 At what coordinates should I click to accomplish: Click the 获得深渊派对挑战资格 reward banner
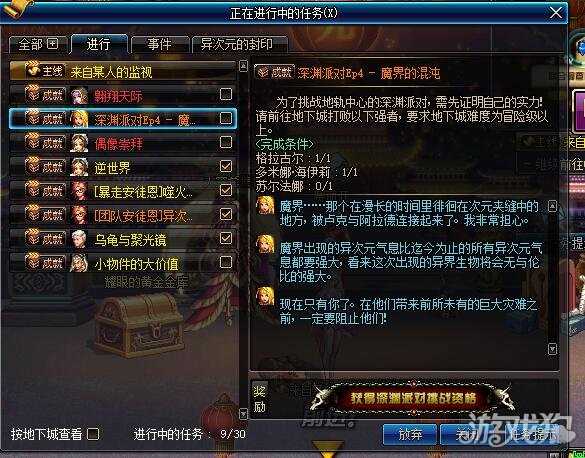pos(413,399)
